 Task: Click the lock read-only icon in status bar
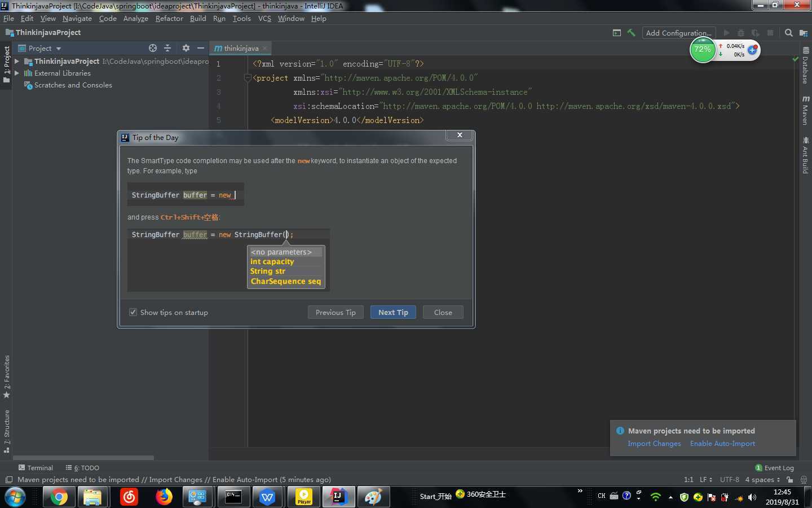(790, 480)
